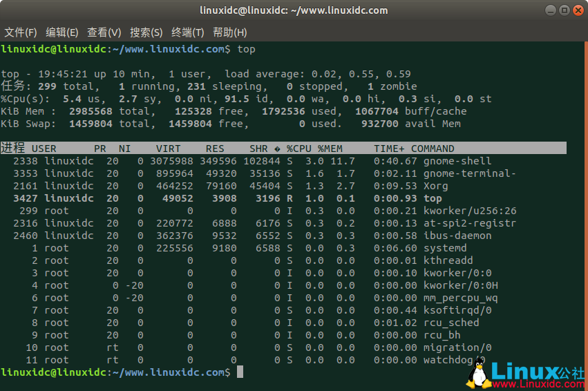Click the cursor at the bottom prompt

[x=240, y=372]
